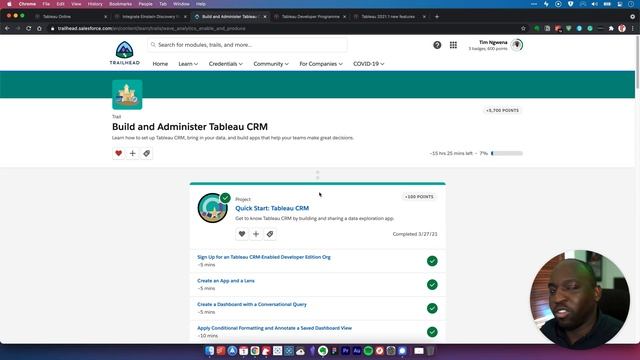Open the Chrome File menu
This screenshot has height=360, width=640.
pos(46,4)
